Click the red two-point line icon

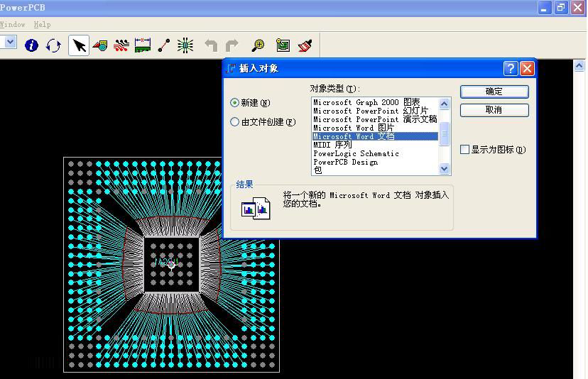tap(164, 45)
